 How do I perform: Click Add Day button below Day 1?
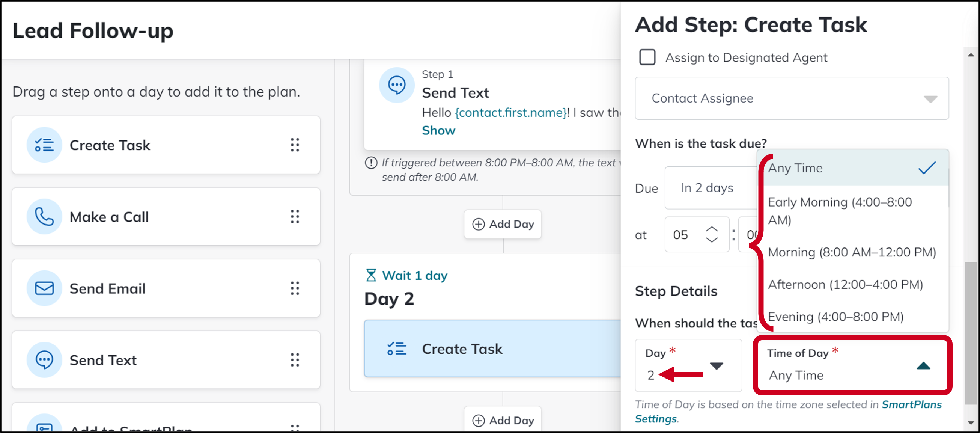(x=503, y=224)
